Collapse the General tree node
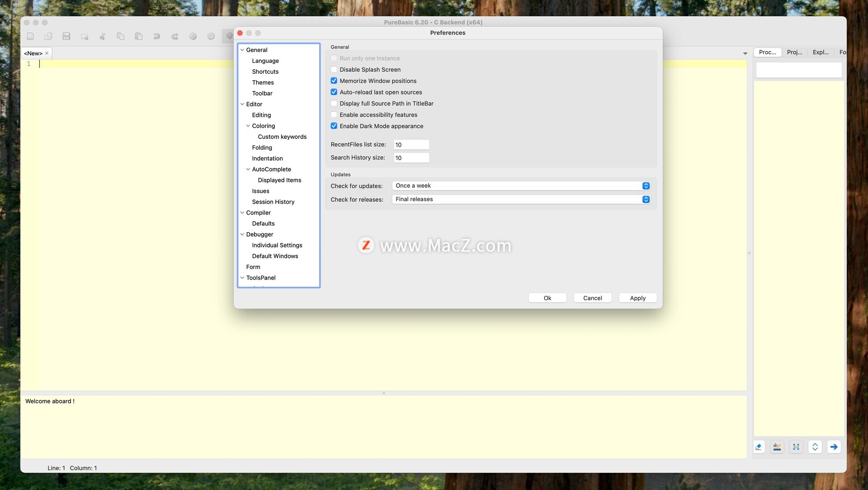Image resolution: width=868 pixels, height=490 pixels. click(x=242, y=50)
